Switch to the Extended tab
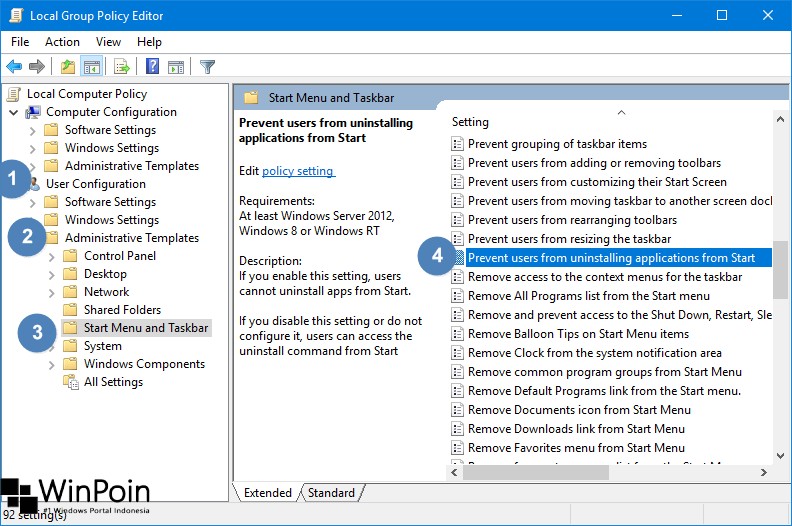This screenshot has width=792, height=526. click(268, 493)
